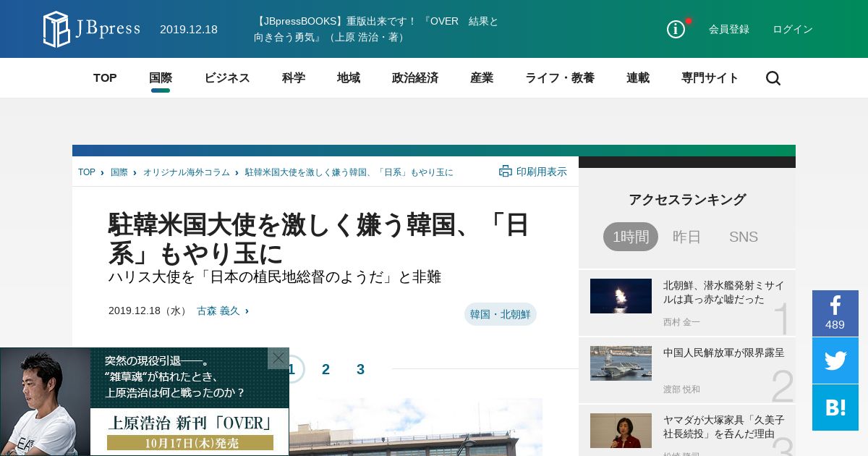The width and height of the screenshot is (868, 456).
Task: Open ヤマダが大塚家具 ranking article
Action: [x=724, y=426]
